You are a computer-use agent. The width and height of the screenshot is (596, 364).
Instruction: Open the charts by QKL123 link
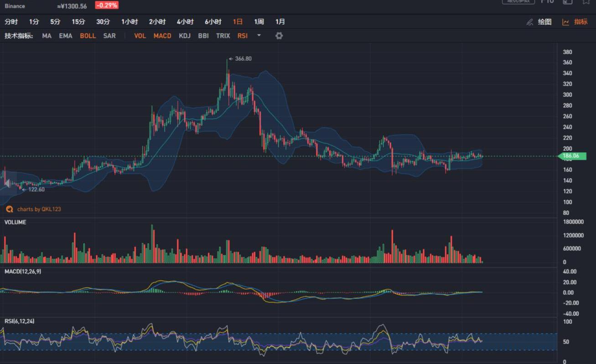coord(39,209)
